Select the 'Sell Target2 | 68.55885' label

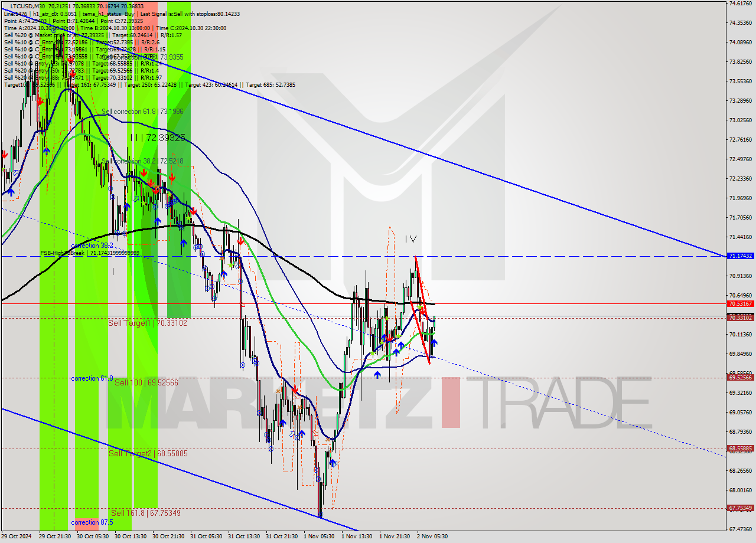(148, 453)
